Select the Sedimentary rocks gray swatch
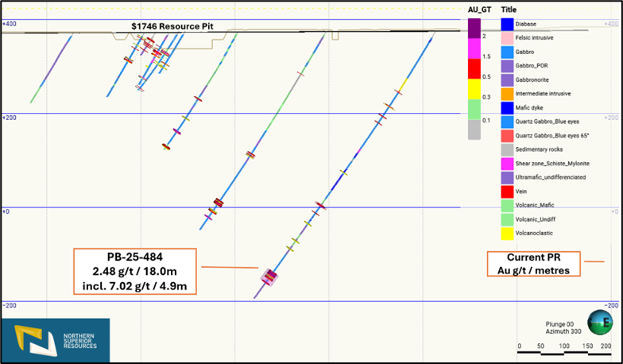The width and height of the screenshot is (623, 364). [x=507, y=149]
